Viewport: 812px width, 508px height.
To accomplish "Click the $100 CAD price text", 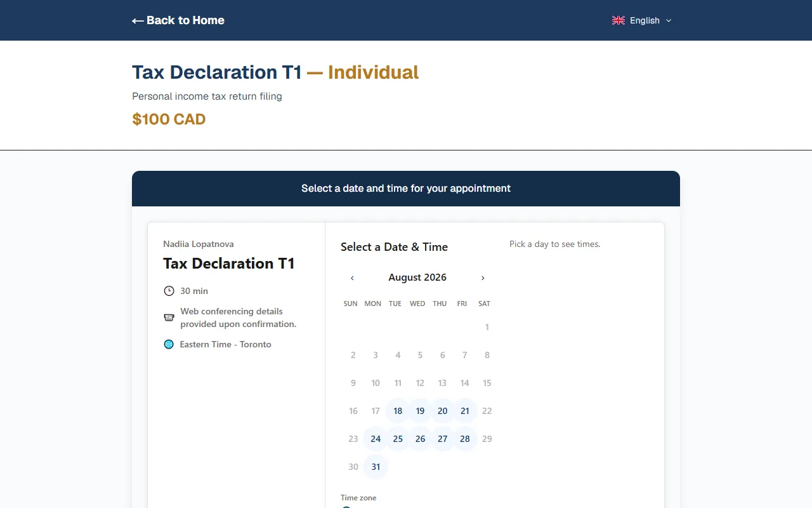I will (169, 119).
